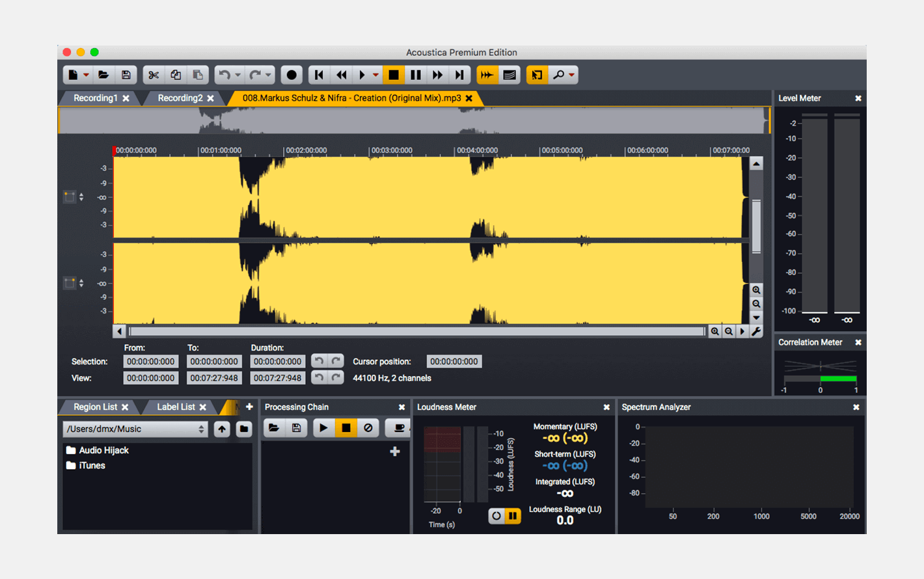The height and width of the screenshot is (579, 924).
Task: Undo last action in the main toolbar
Action: coord(224,75)
